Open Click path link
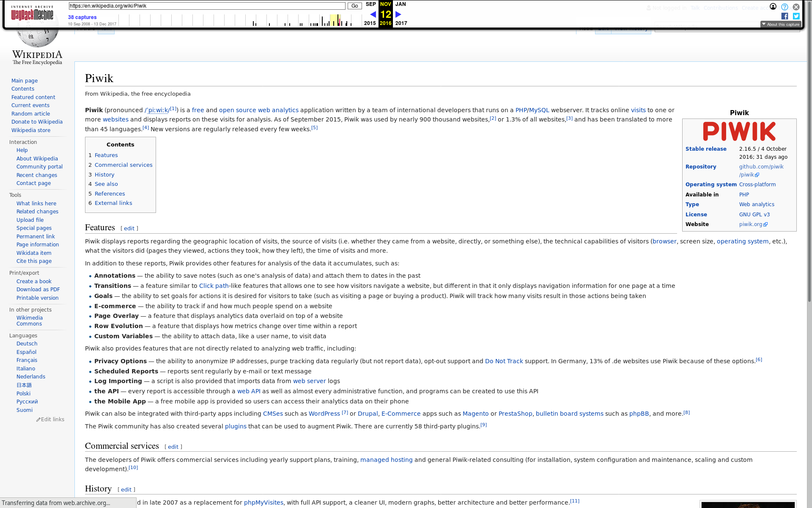This screenshot has height=508, width=812. point(214,286)
